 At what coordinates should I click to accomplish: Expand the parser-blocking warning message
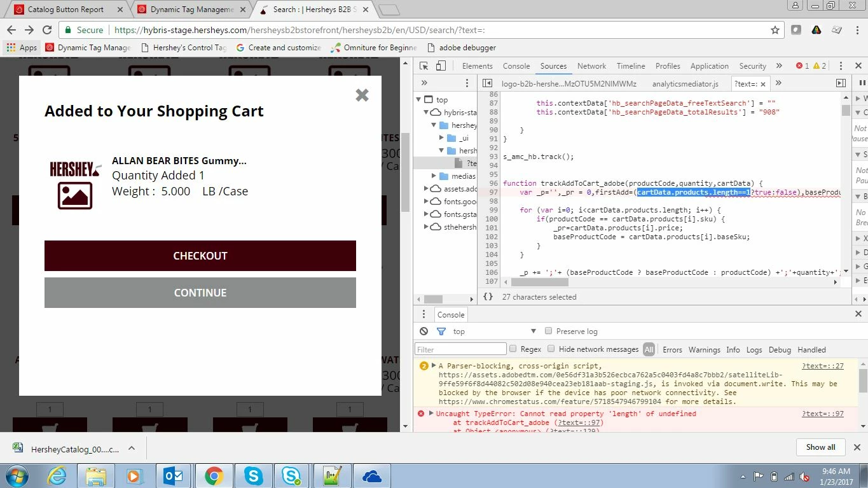(434, 366)
